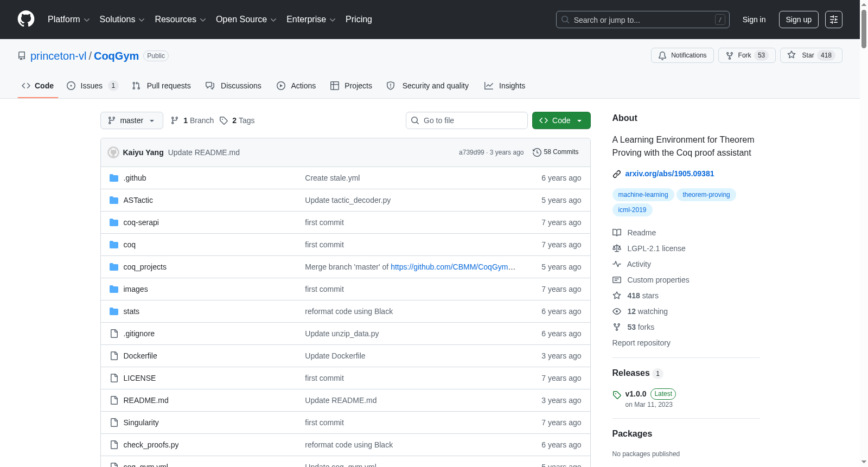Click the file icon for Dockerfile
Image resolution: width=868 pixels, height=467 pixels.
pos(114,356)
